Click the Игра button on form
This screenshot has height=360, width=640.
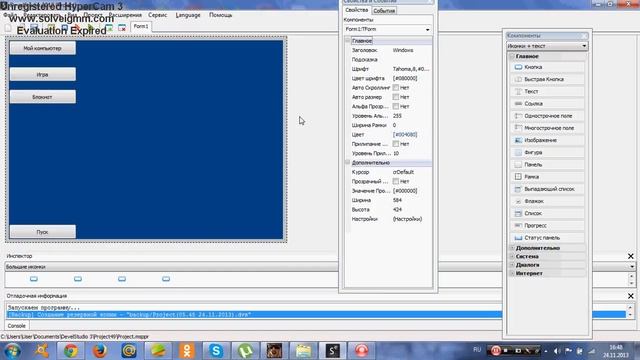tap(42, 75)
